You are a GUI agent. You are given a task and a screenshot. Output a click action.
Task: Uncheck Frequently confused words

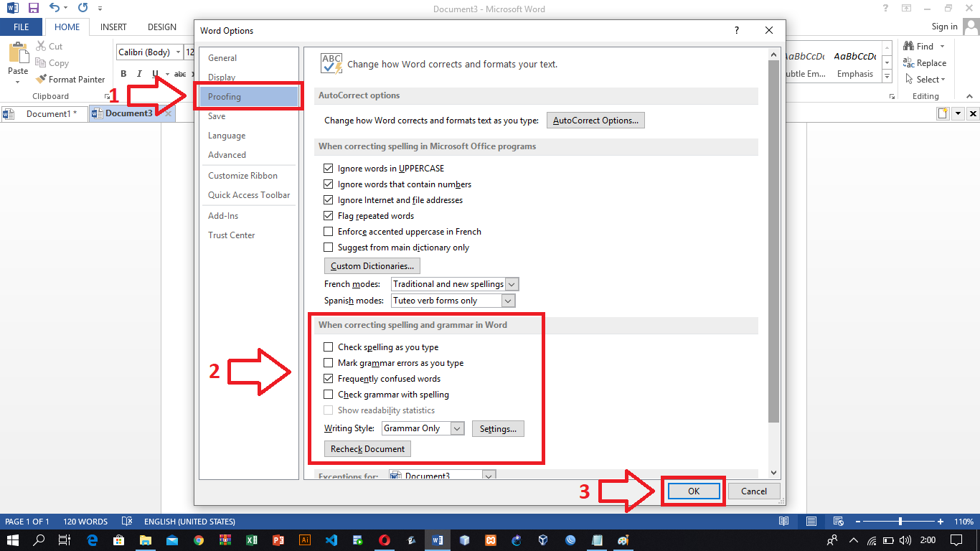[x=329, y=379]
